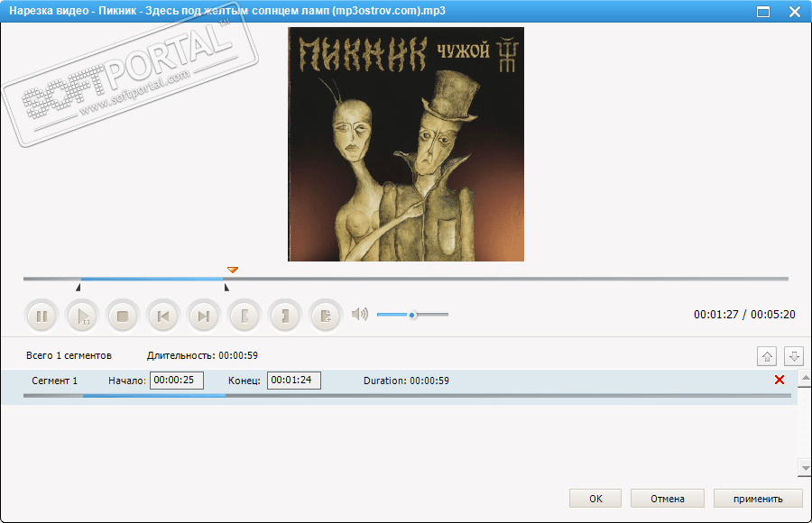Confirm with the OK button
Screen dimensions: 812x523
pyautogui.click(x=595, y=499)
